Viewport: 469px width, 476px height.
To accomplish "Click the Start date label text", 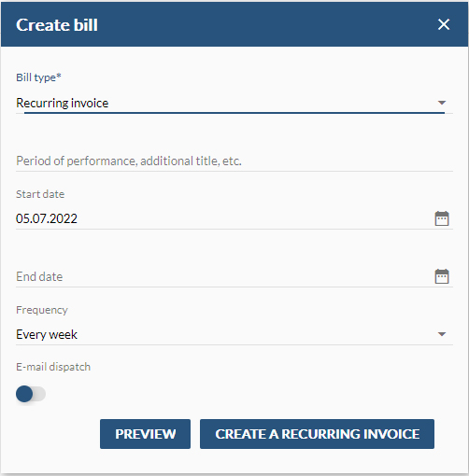I will (40, 194).
